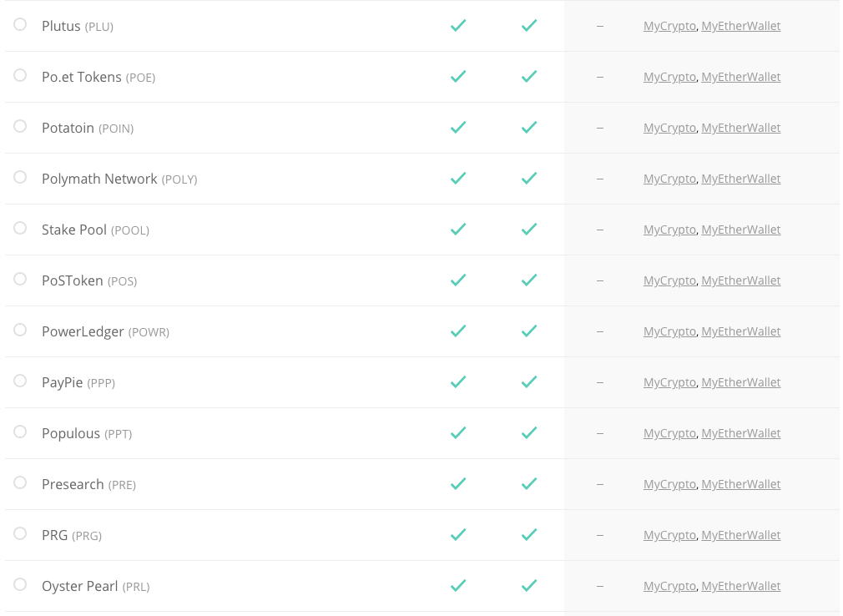Open MyEtherWallet link in Potatoin row
The image size is (843, 616).
coord(741,128)
